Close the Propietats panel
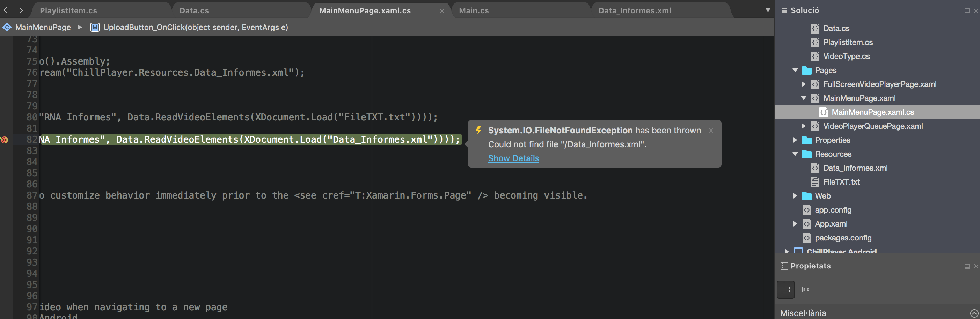 point(976,266)
